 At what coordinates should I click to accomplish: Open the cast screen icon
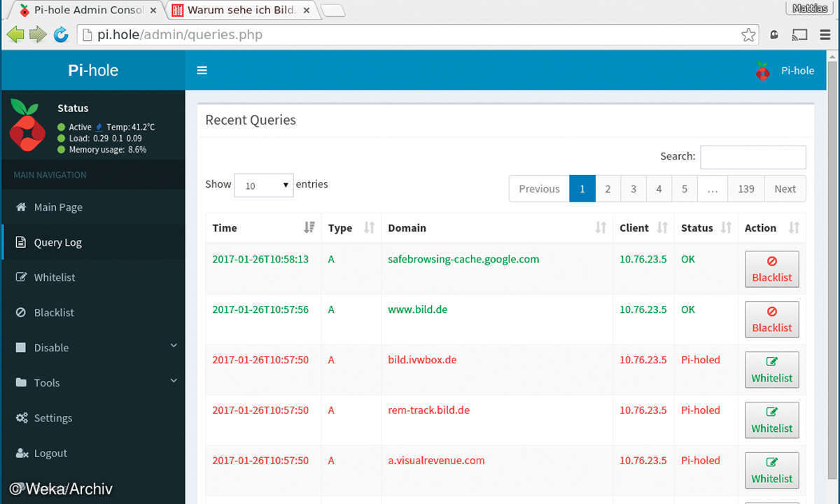pos(799,34)
